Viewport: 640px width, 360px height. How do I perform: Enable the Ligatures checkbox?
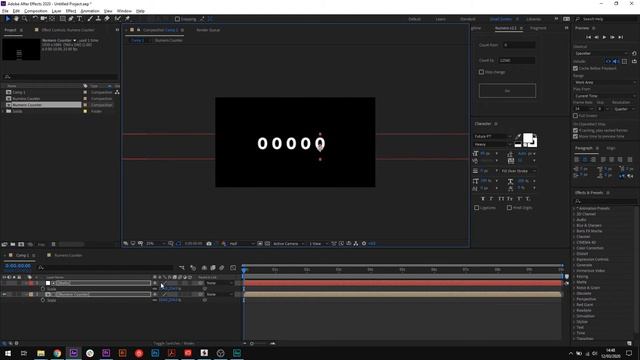click(x=477, y=208)
